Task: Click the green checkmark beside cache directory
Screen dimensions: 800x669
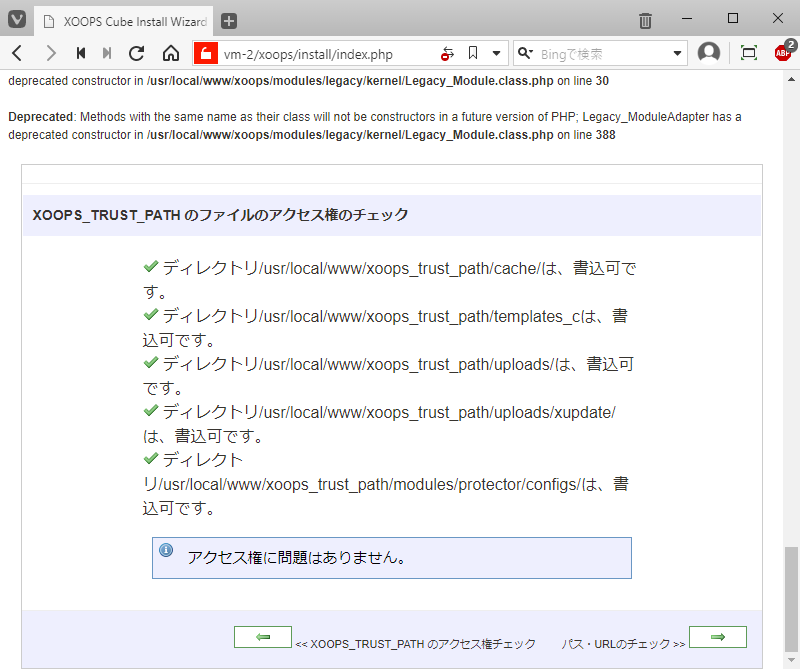Action: click(x=151, y=266)
